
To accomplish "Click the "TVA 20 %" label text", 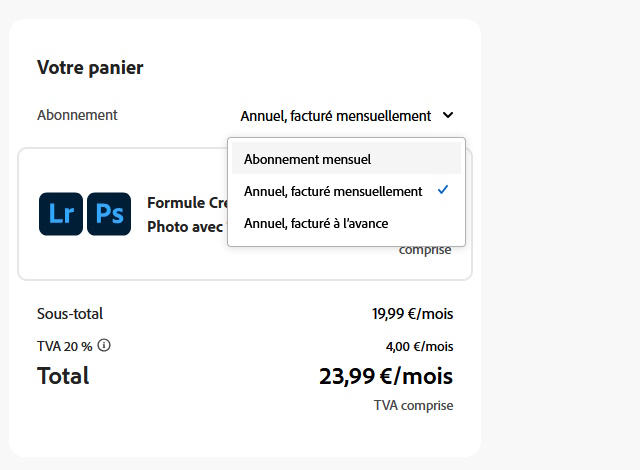I will [x=64, y=346].
